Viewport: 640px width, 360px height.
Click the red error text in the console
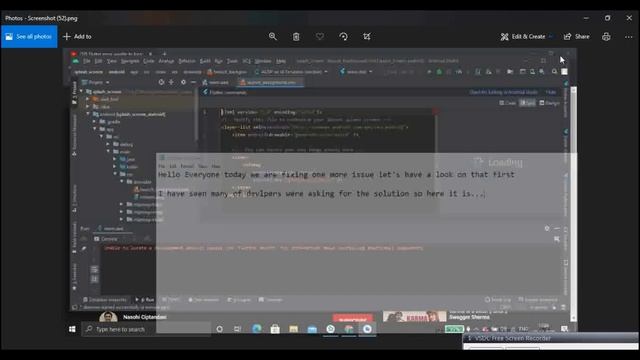click(x=263, y=248)
